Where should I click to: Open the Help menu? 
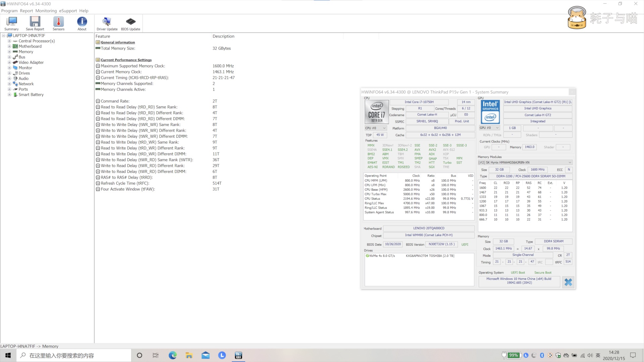click(84, 11)
